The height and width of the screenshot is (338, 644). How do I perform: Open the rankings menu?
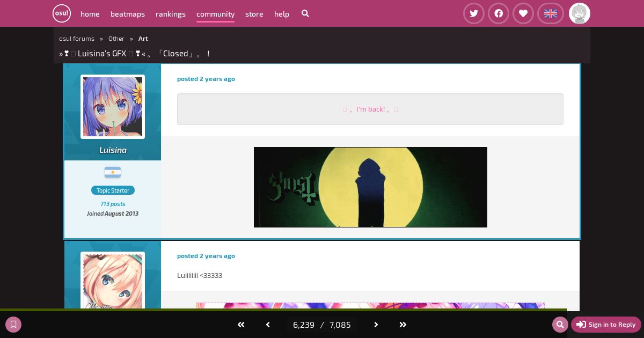(x=171, y=14)
